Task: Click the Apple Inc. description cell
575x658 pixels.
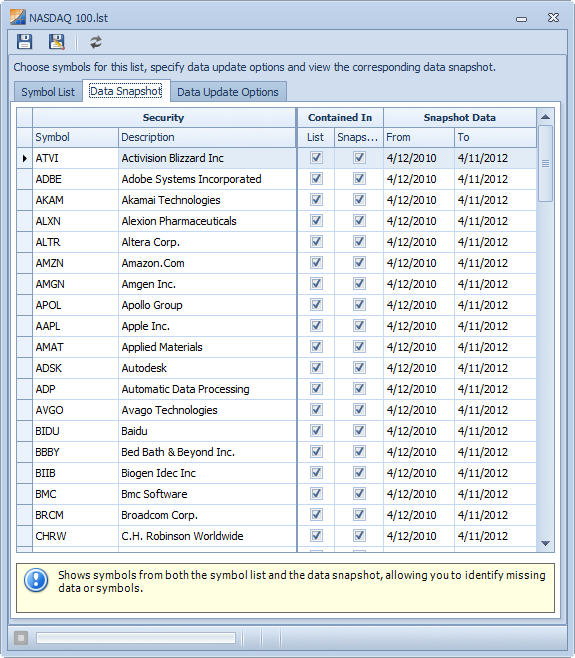Action: (207, 326)
